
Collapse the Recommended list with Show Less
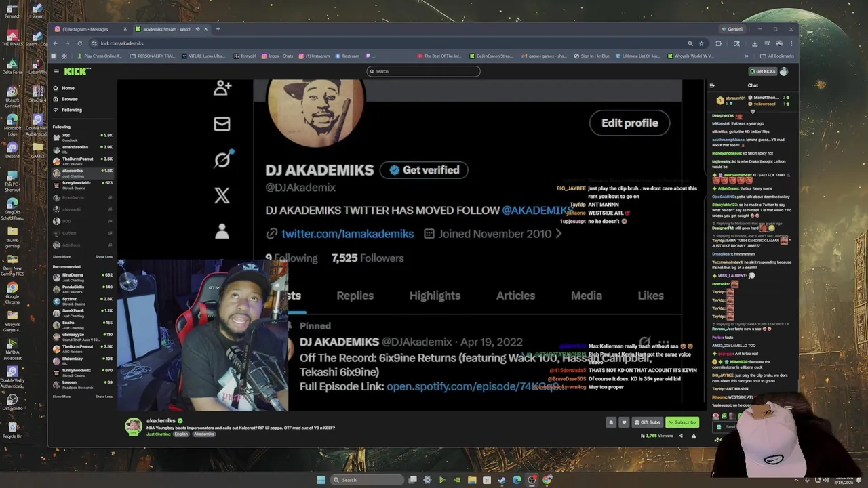(x=104, y=396)
